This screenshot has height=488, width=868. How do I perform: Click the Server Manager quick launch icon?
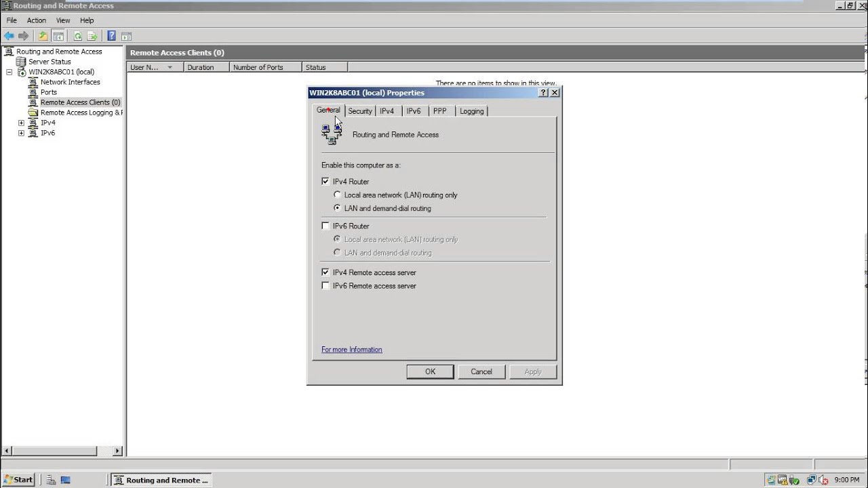pyautogui.click(x=52, y=480)
